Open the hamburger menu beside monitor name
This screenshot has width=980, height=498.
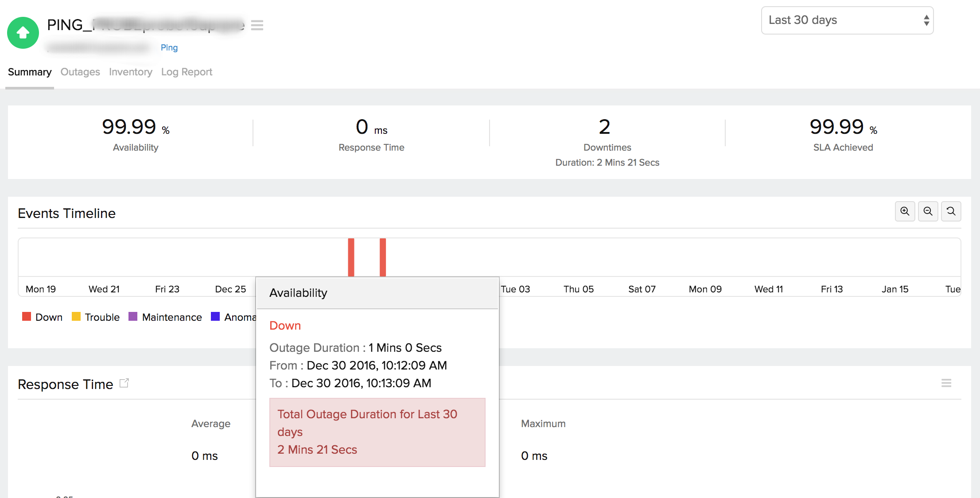point(257,25)
